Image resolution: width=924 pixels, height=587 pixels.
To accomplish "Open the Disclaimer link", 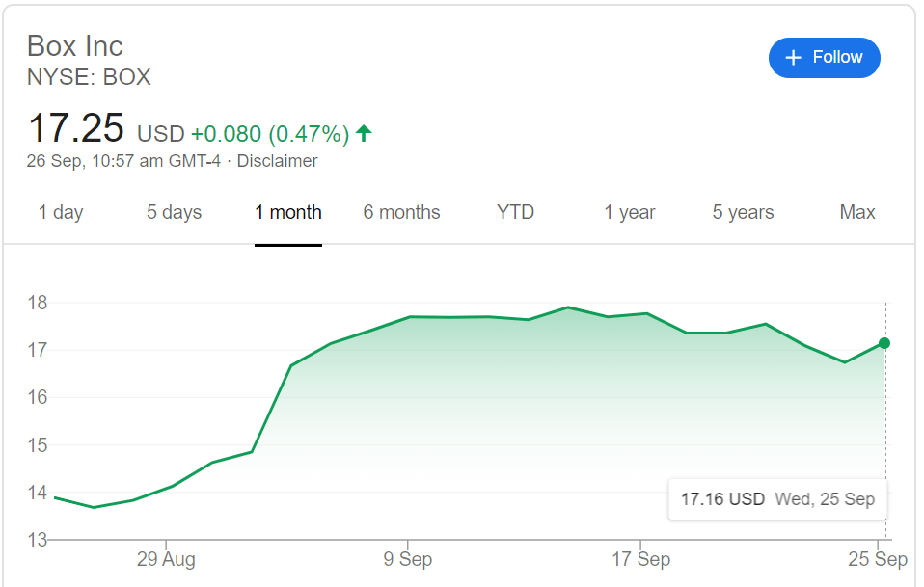I will tap(277, 161).
